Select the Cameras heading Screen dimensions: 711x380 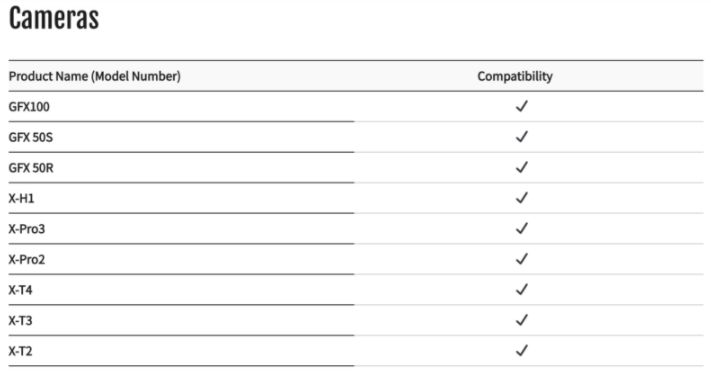click(x=54, y=18)
